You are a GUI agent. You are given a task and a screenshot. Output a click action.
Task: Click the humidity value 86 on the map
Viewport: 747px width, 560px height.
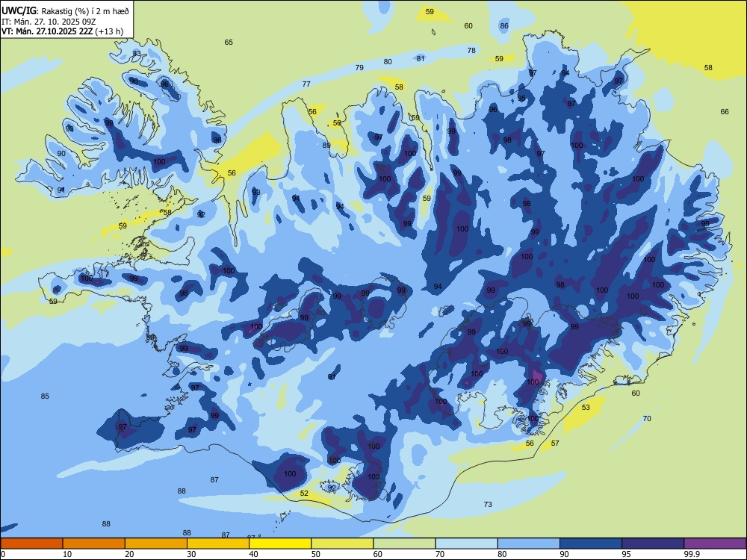click(504, 25)
